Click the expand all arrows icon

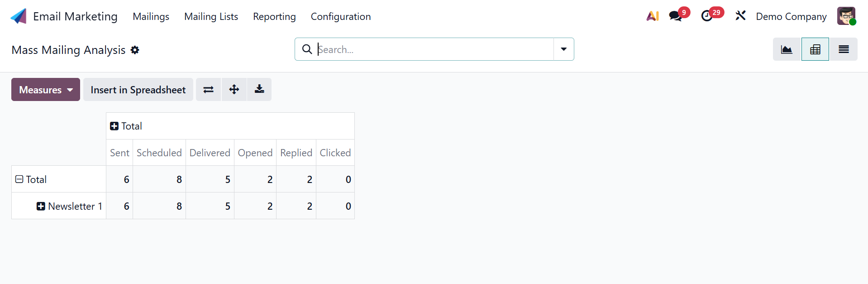coord(234,90)
